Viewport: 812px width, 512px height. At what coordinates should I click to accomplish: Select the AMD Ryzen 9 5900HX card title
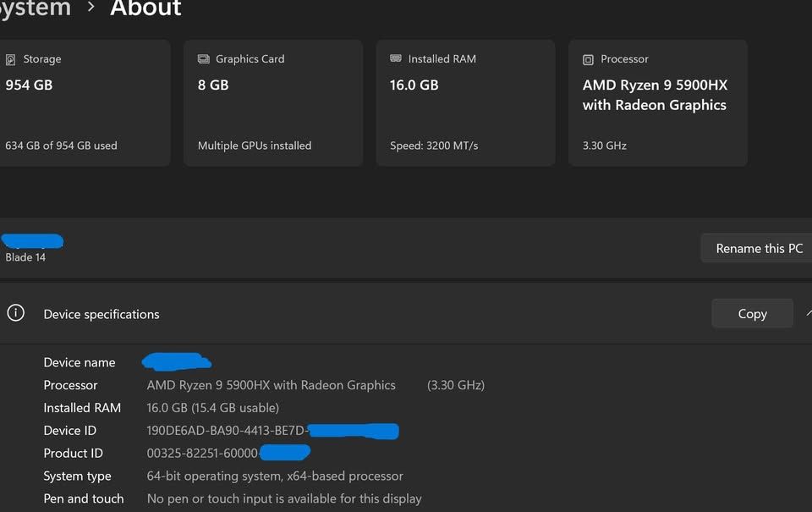tap(655, 95)
